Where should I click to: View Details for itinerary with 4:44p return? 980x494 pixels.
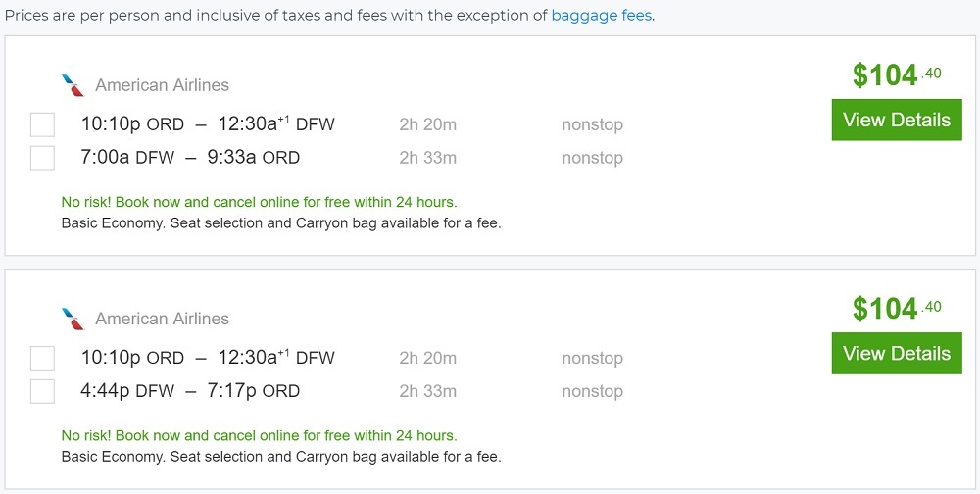tap(896, 354)
